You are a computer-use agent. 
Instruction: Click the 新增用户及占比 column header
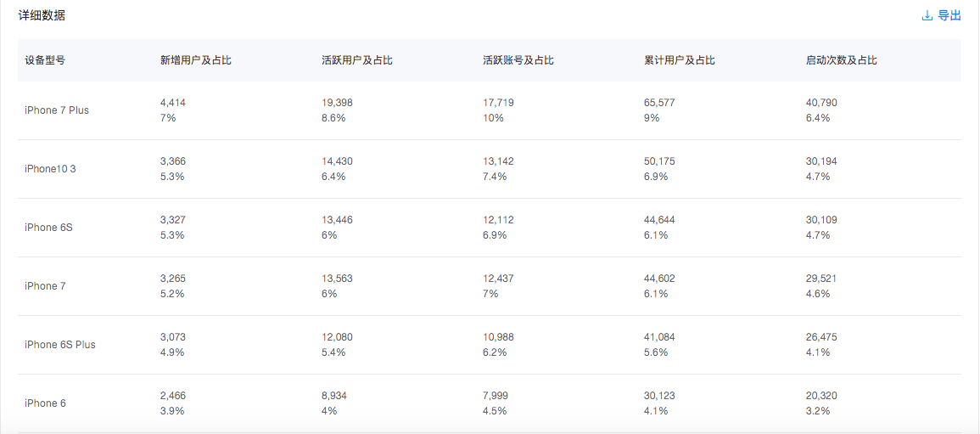(x=196, y=60)
